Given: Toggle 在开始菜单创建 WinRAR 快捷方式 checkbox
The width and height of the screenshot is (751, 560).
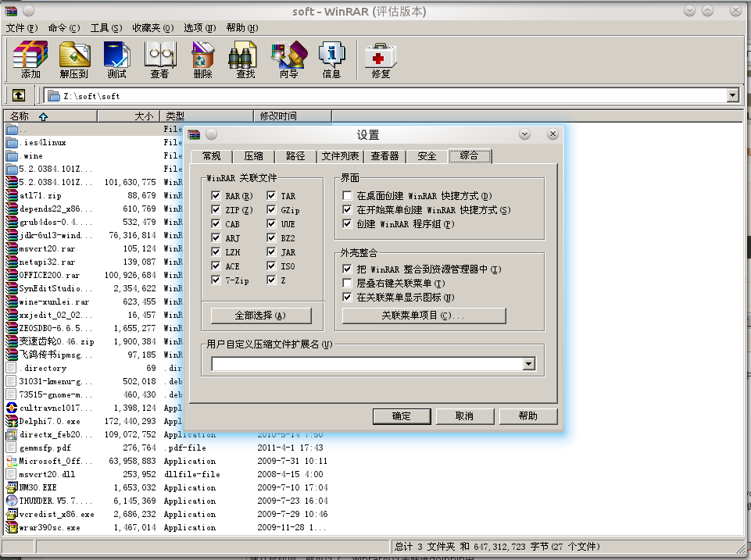Looking at the screenshot, I should tap(347, 209).
